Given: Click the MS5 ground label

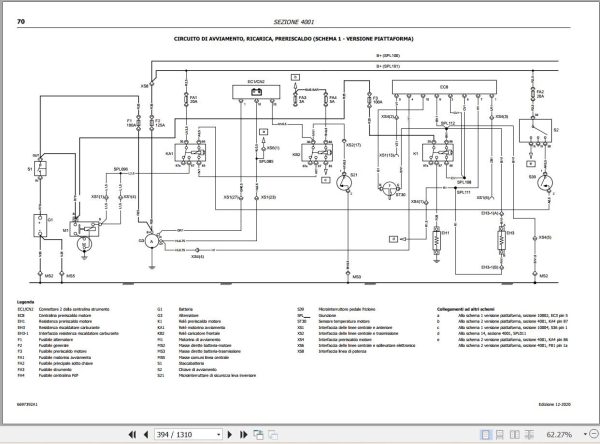Looking at the screenshot, I should coord(71,276).
